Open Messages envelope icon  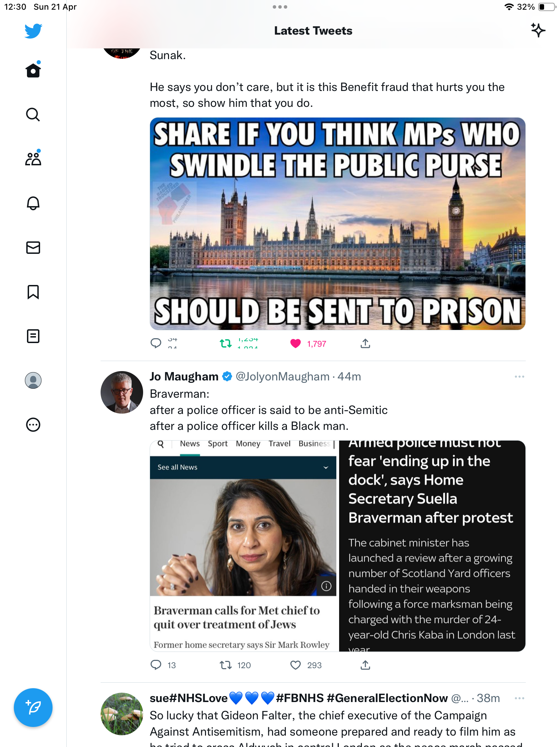point(33,247)
